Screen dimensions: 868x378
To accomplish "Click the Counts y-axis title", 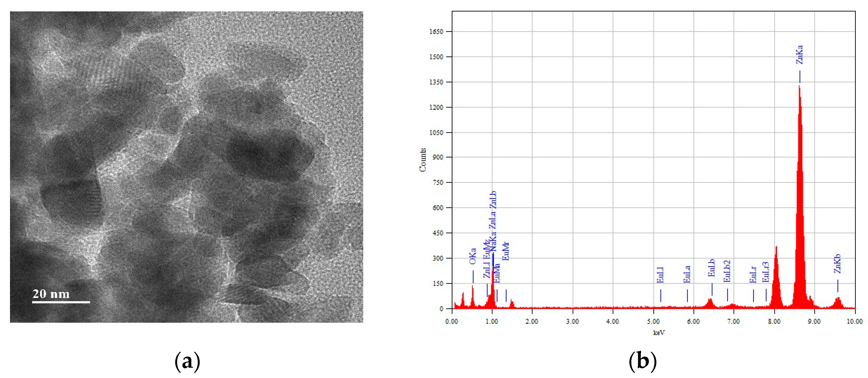I will click(x=423, y=160).
